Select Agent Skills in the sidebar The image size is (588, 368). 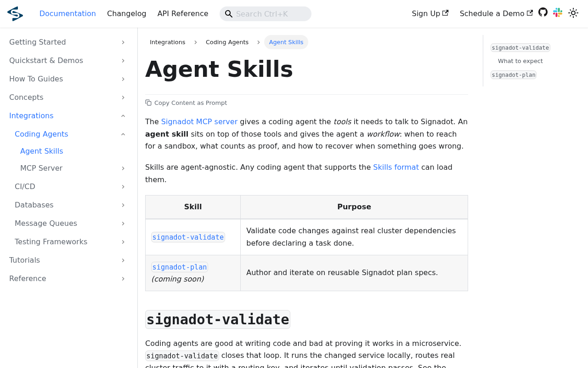coord(42,151)
